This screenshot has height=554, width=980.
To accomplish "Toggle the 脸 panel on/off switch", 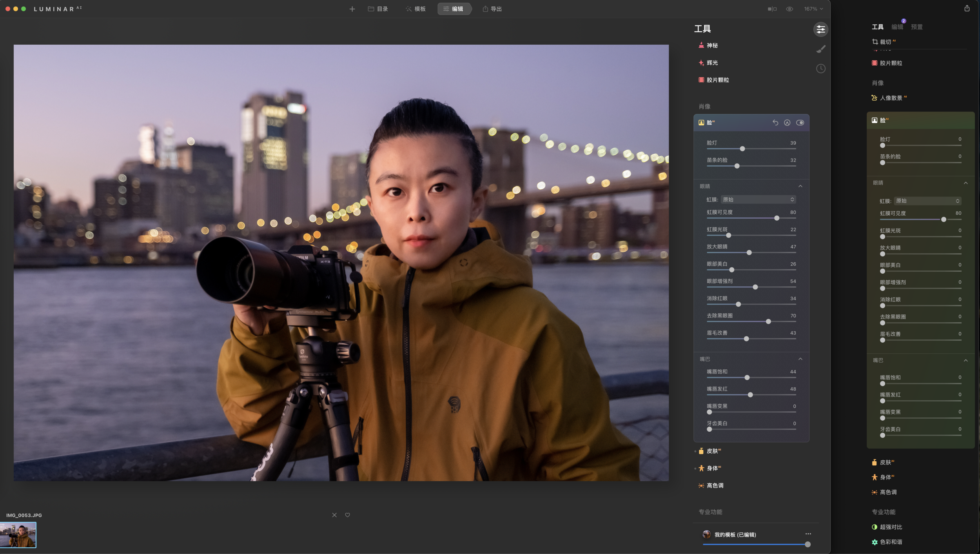I will 801,122.
